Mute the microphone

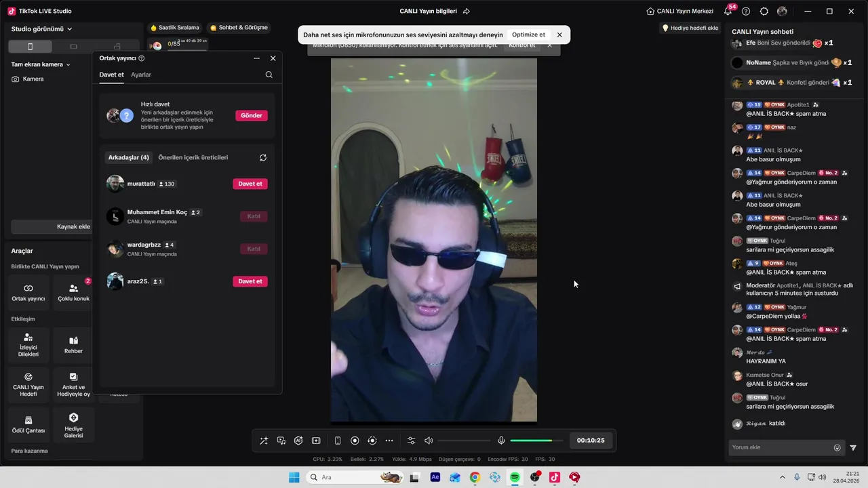(x=501, y=441)
